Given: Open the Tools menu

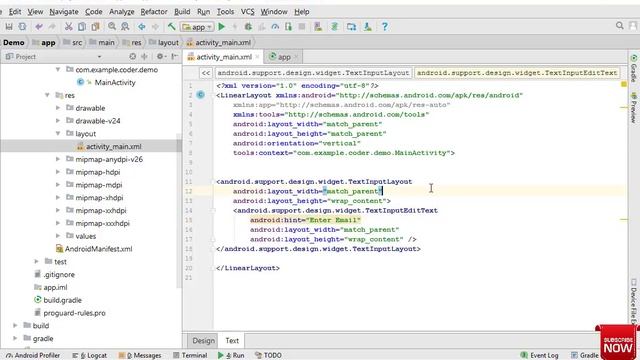Looking at the screenshot, I should coord(225,12).
